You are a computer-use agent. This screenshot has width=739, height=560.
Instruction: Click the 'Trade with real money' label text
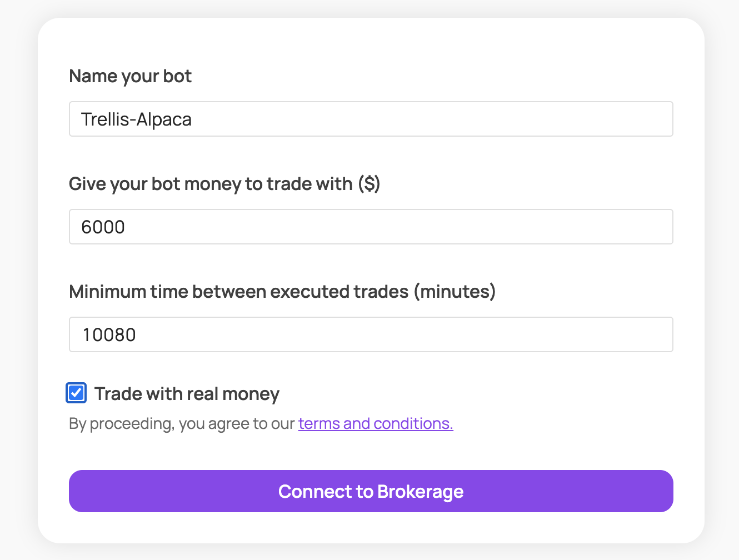187,394
